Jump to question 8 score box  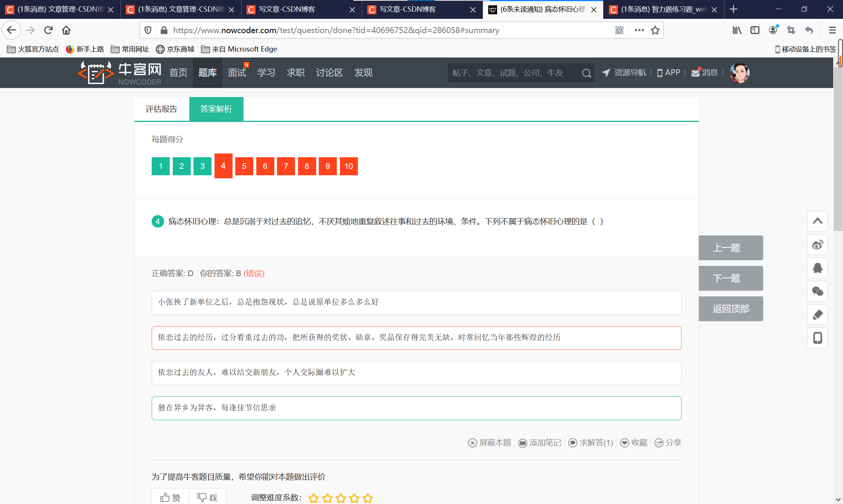point(307,166)
